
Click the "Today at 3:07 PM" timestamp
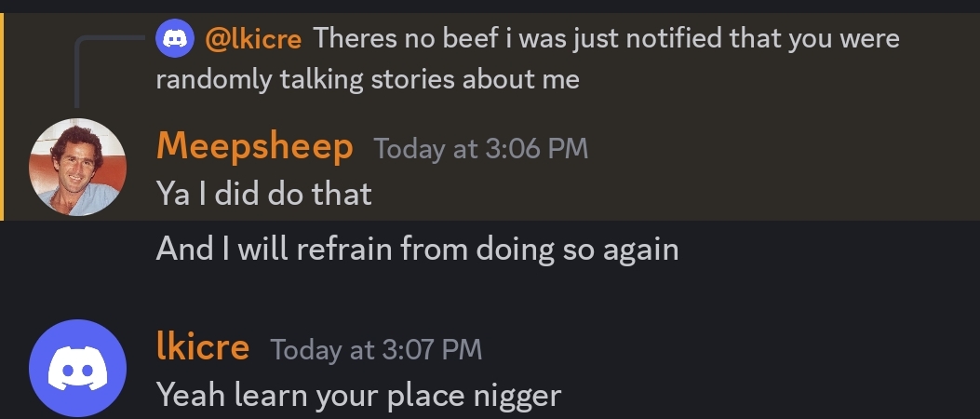376,349
